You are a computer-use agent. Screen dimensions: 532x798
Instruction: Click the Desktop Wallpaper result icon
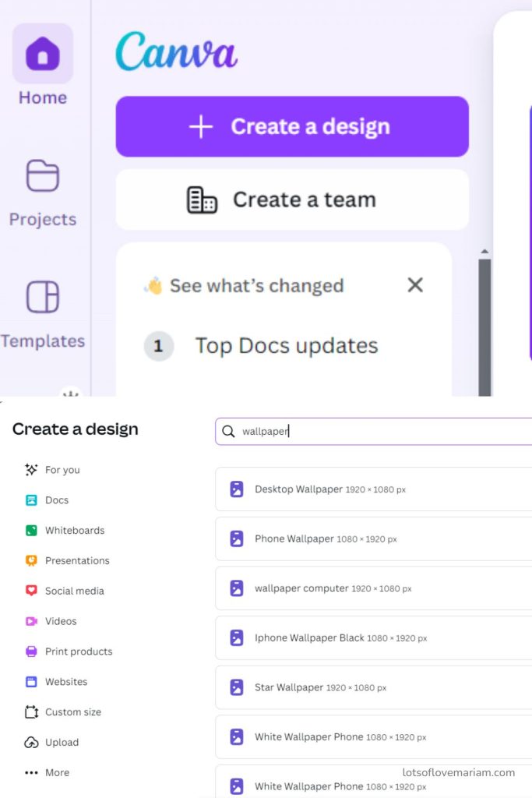point(237,489)
